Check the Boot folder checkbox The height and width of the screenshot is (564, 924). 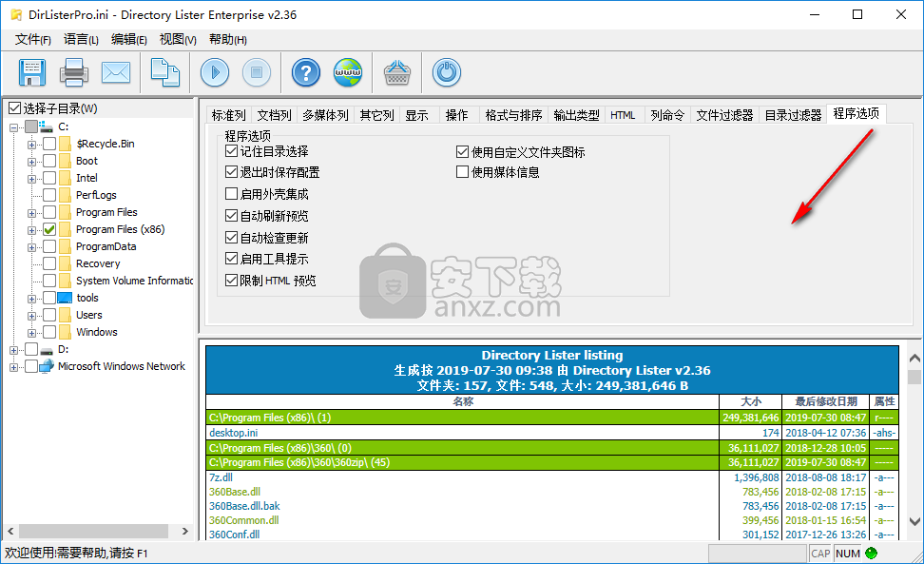49,161
